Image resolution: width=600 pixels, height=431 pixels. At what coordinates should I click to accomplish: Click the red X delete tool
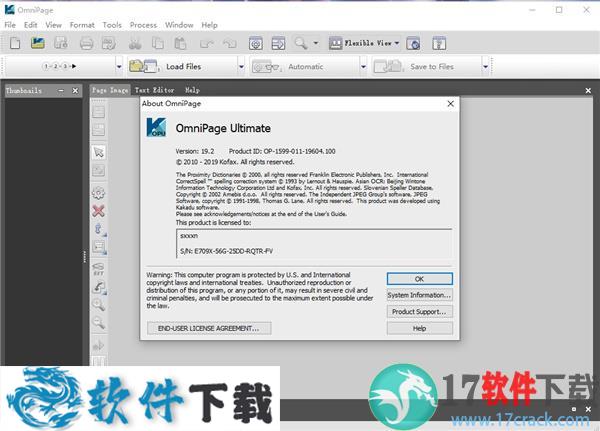tap(99, 211)
